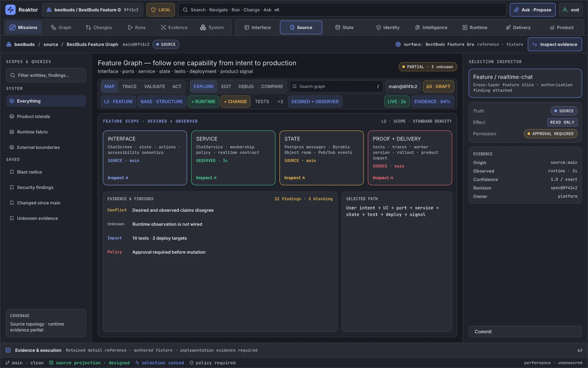Click the SOURCE badge in the breadcrumb

point(166,44)
